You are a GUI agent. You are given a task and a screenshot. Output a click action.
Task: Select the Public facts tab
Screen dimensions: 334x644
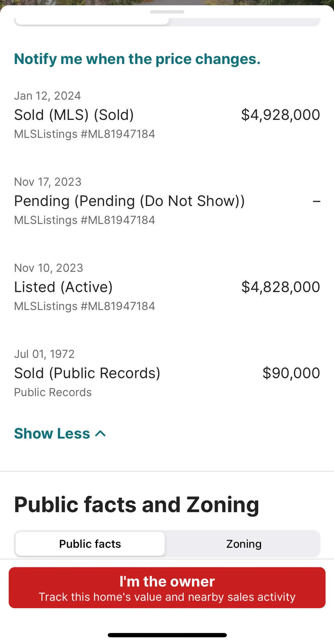[x=90, y=544]
